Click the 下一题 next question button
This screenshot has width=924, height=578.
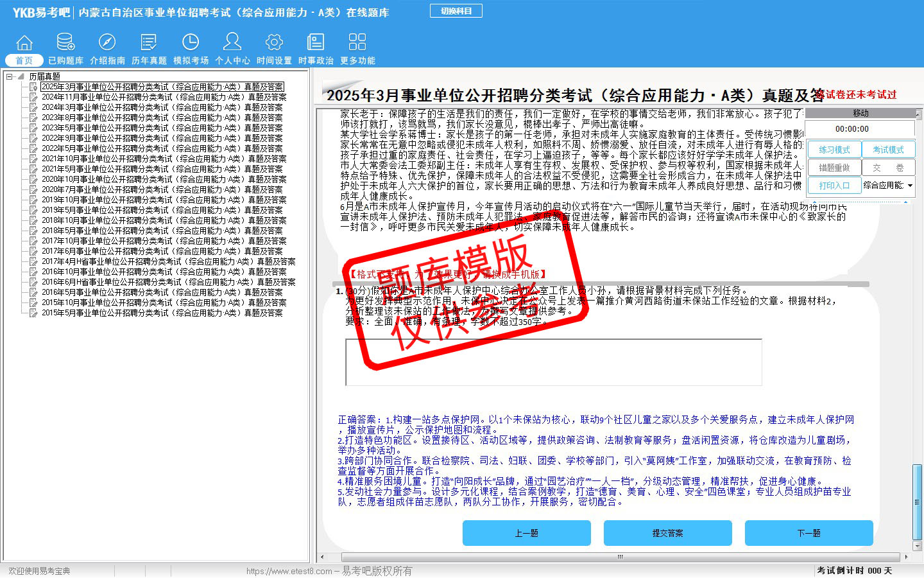point(809,533)
